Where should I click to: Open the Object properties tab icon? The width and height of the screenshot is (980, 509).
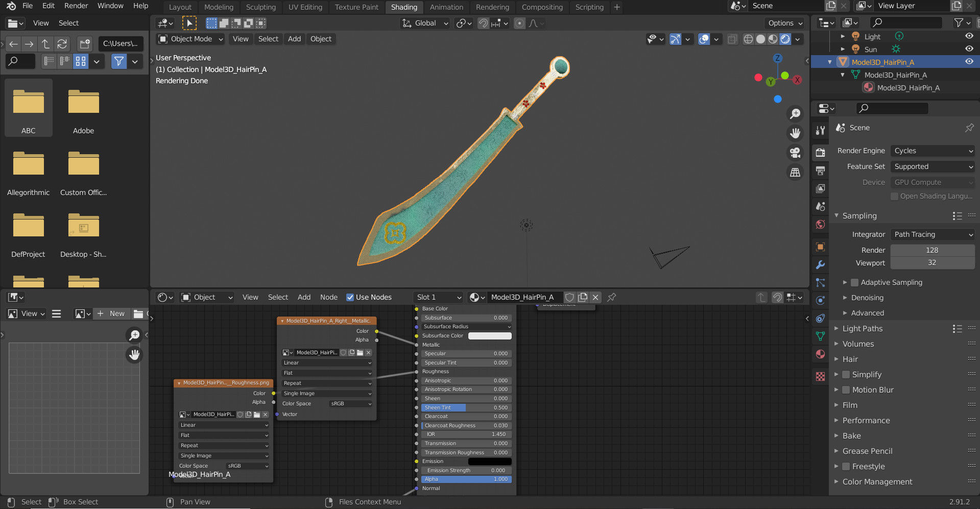click(x=820, y=247)
